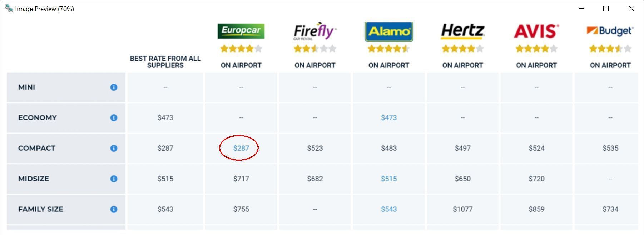
Task: Click the Budget logo
Action: coord(610,31)
